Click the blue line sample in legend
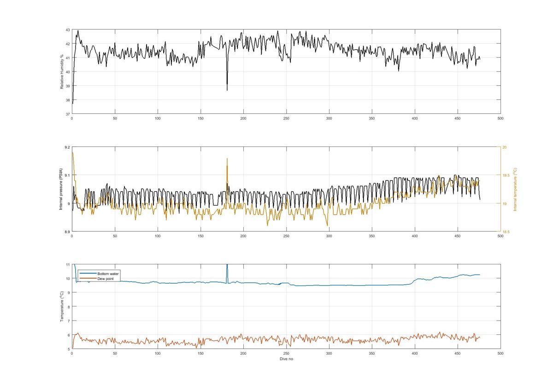Screen dimensions: 553x392 [x=87, y=274]
